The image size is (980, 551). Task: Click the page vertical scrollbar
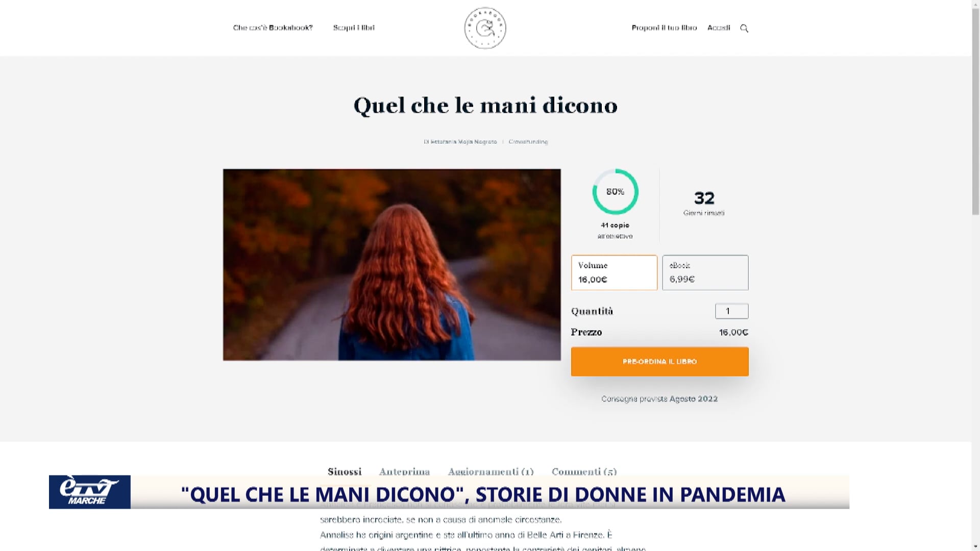[975, 275]
